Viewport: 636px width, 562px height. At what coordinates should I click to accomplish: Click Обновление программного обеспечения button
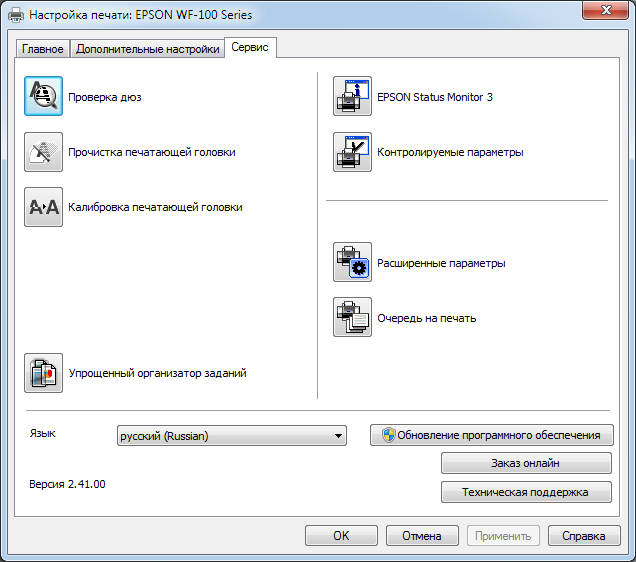(x=492, y=435)
